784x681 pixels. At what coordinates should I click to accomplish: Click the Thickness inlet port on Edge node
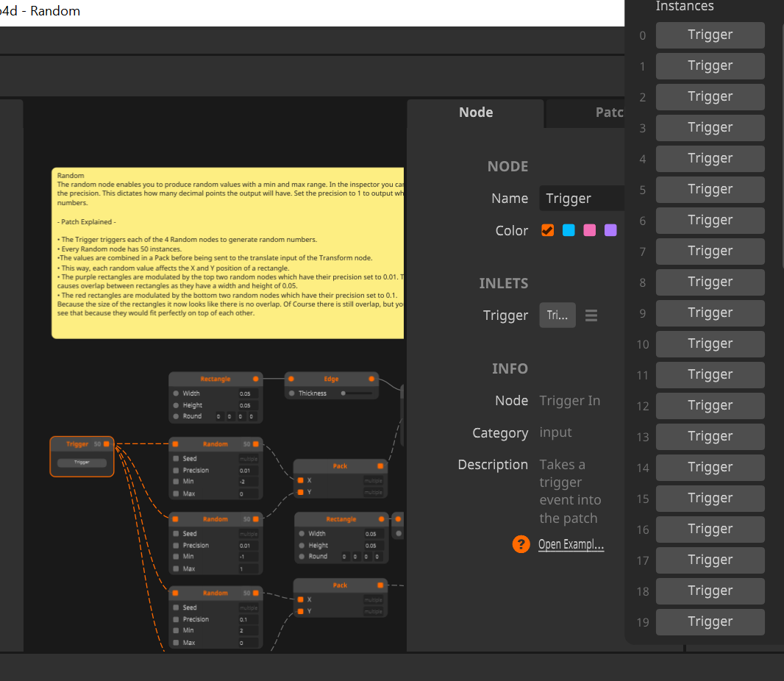click(291, 393)
